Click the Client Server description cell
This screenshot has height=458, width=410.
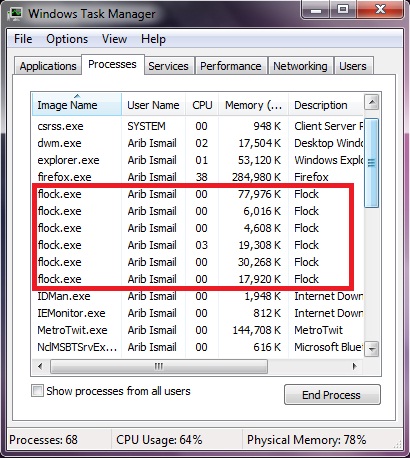(x=329, y=126)
